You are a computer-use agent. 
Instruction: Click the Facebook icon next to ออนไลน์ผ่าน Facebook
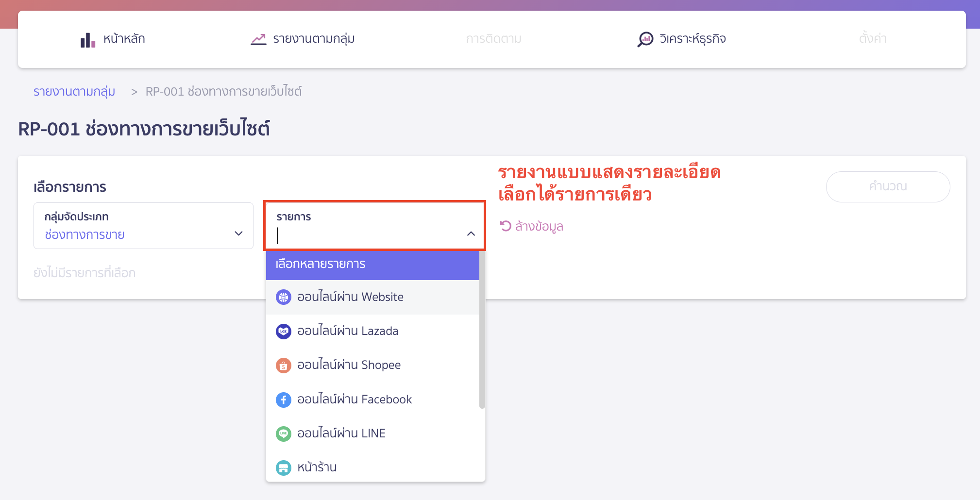tap(283, 400)
